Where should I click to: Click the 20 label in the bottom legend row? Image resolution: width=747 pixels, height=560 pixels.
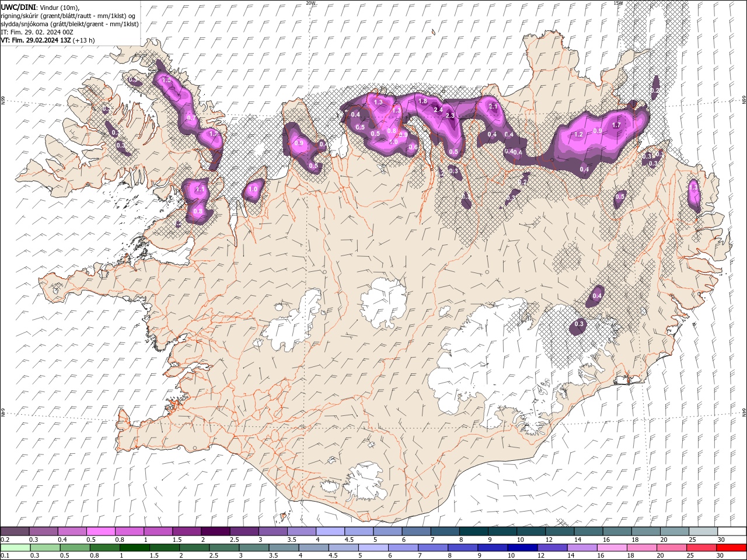click(661, 556)
